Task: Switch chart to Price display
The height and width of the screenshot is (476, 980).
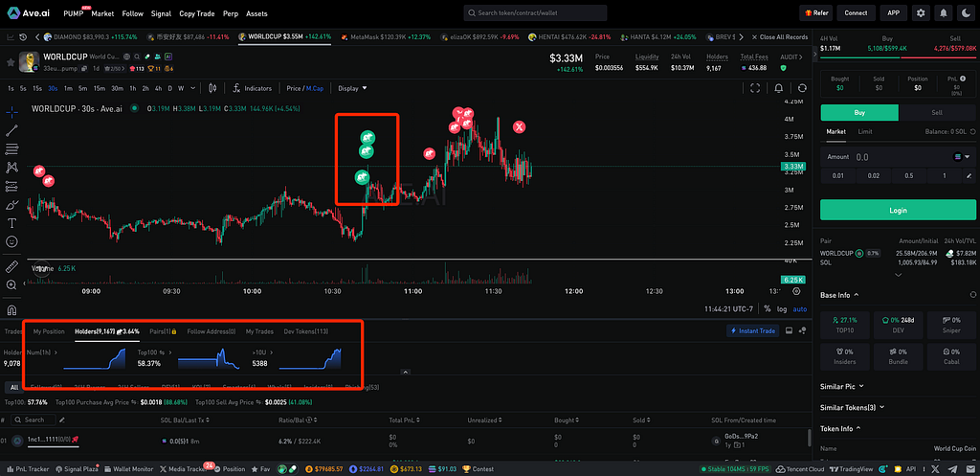Action: pos(294,88)
